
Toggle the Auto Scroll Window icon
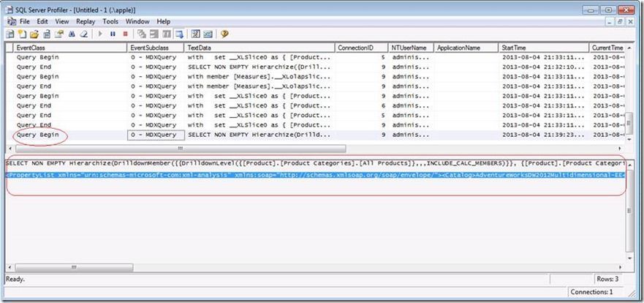point(179,34)
